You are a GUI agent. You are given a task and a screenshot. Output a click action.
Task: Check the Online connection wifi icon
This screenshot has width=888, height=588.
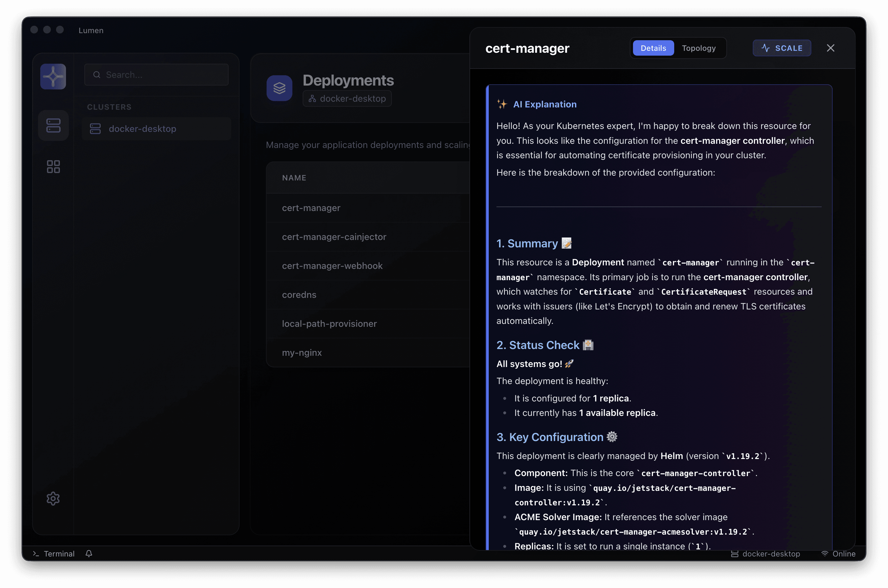click(x=824, y=554)
